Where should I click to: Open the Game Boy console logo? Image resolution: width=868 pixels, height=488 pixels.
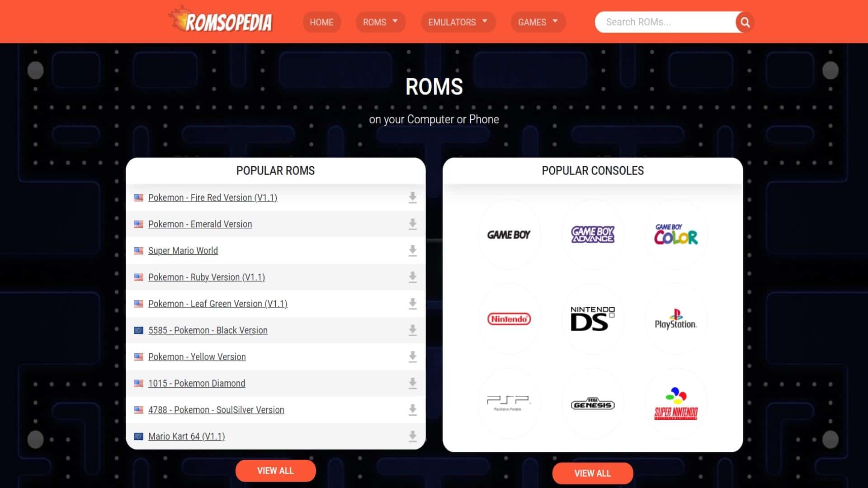coord(509,235)
